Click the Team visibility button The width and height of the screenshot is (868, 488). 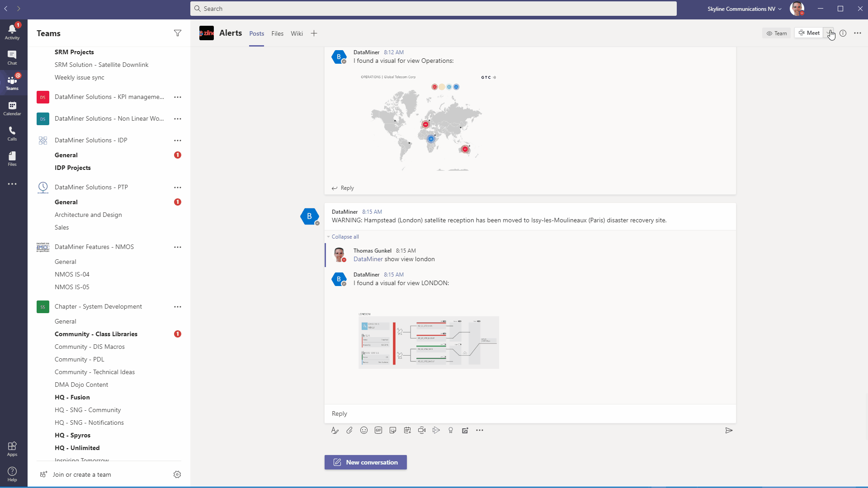tap(776, 33)
